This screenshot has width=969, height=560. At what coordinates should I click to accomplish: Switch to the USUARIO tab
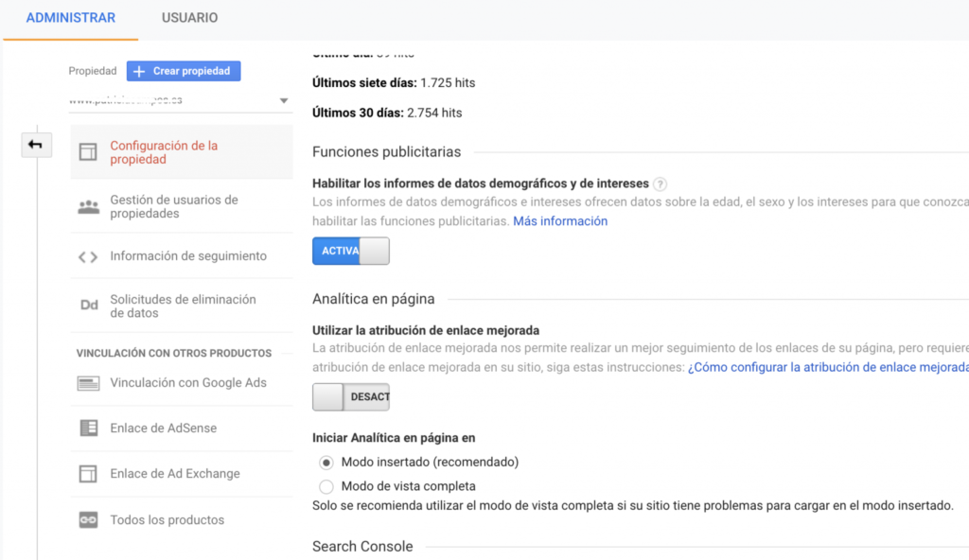pyautogui.click(x=189, y=18)
